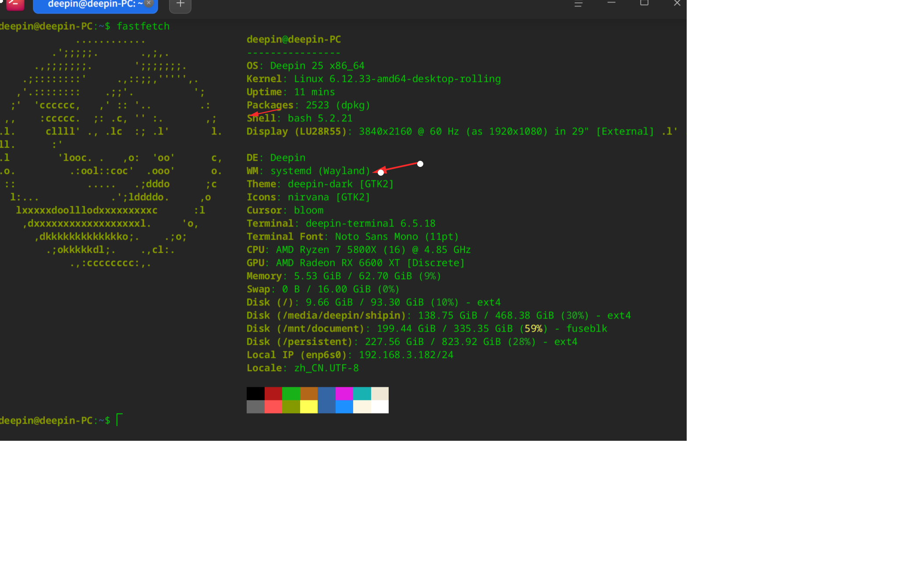Click 'deepin-terminal 6.5.18' terminal value
This screenshot has height=588, width=915.
pyautogui.click(x=371, y=223)
